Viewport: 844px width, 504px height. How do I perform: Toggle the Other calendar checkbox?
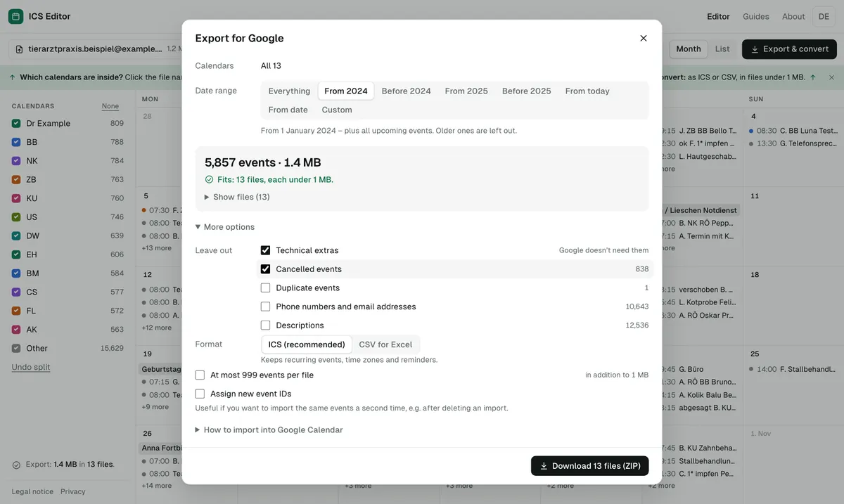[16, 348]
